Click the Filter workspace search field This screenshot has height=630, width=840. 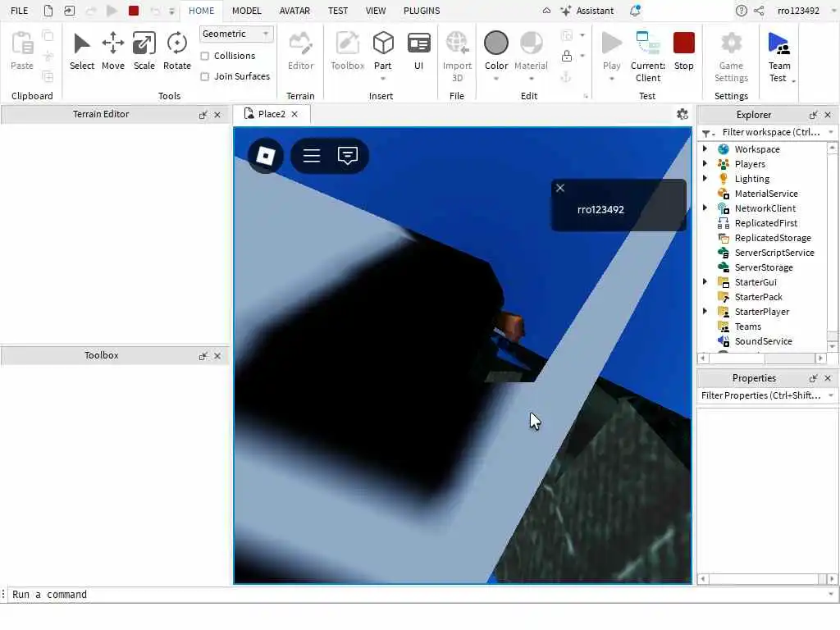point(769,132)
